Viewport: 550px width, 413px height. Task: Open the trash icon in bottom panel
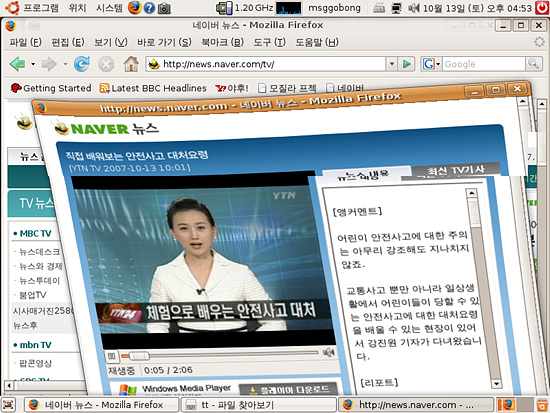click(542, 405)
